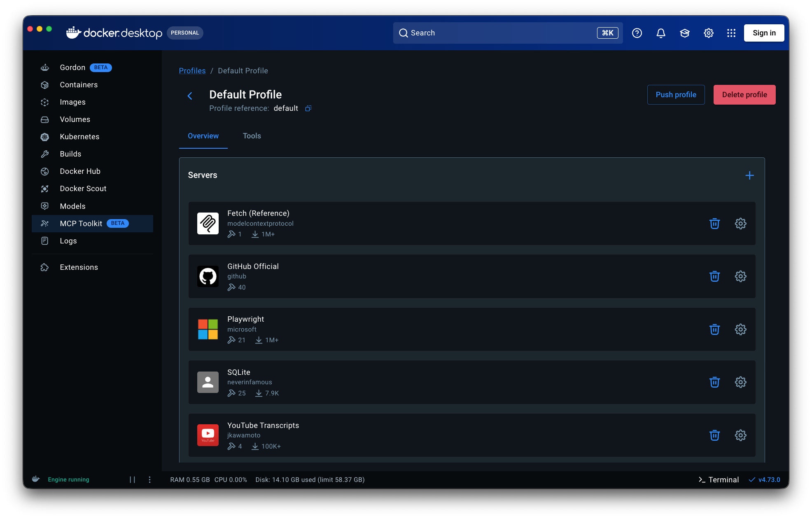Screen dimensions: 812x519
Task: Add a server with the plus icon
Action: tap(749, 175)
